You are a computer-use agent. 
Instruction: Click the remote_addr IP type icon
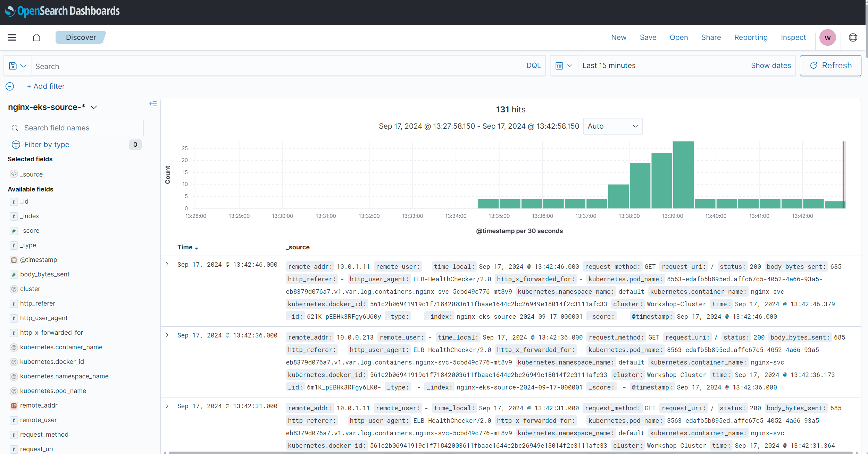14,405
